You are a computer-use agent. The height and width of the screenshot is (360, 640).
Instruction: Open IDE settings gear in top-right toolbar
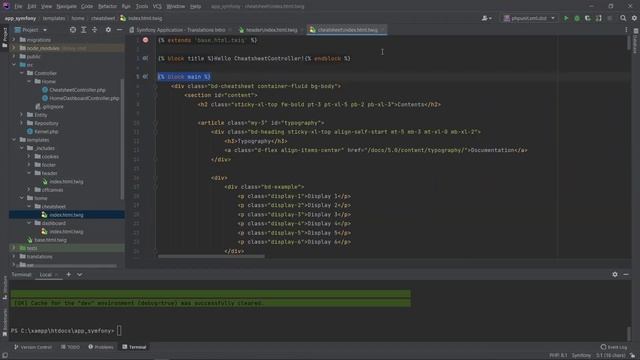click(x=634, y=18)
